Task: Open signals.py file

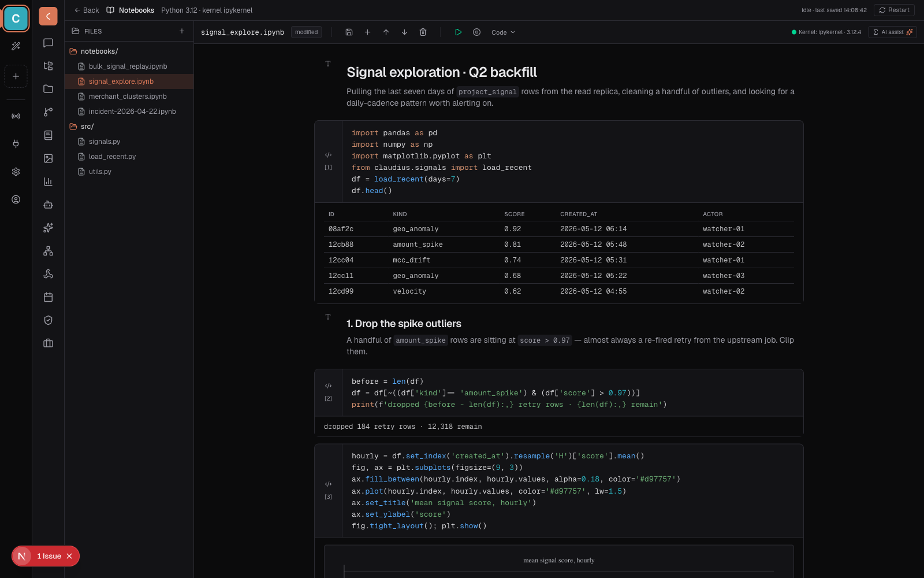Action: (x=129, y=142)
